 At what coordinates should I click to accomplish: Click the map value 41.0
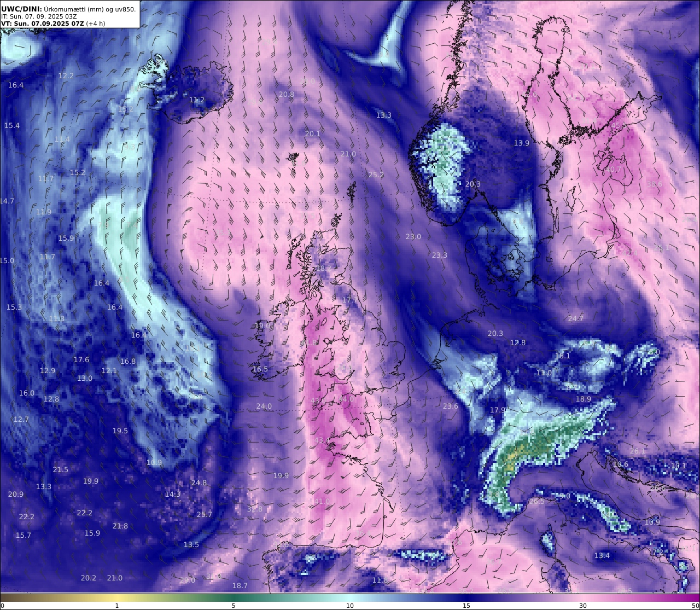coord(322,502)
